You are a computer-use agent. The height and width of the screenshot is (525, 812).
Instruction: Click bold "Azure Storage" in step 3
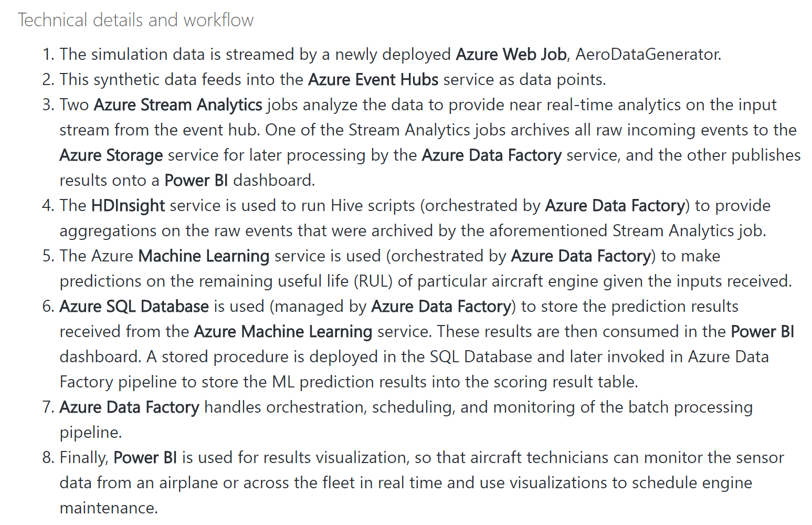tap(111, 155)
